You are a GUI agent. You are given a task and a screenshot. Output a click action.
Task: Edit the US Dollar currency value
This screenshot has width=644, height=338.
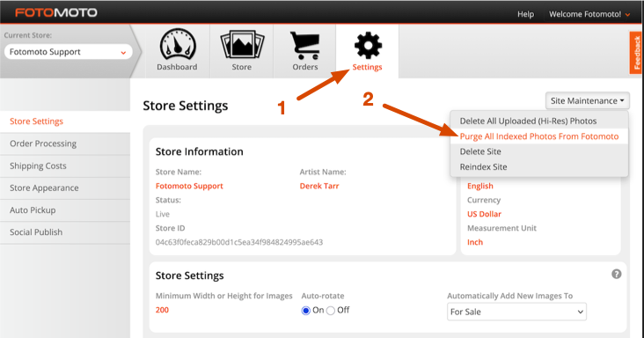[484, 214]
